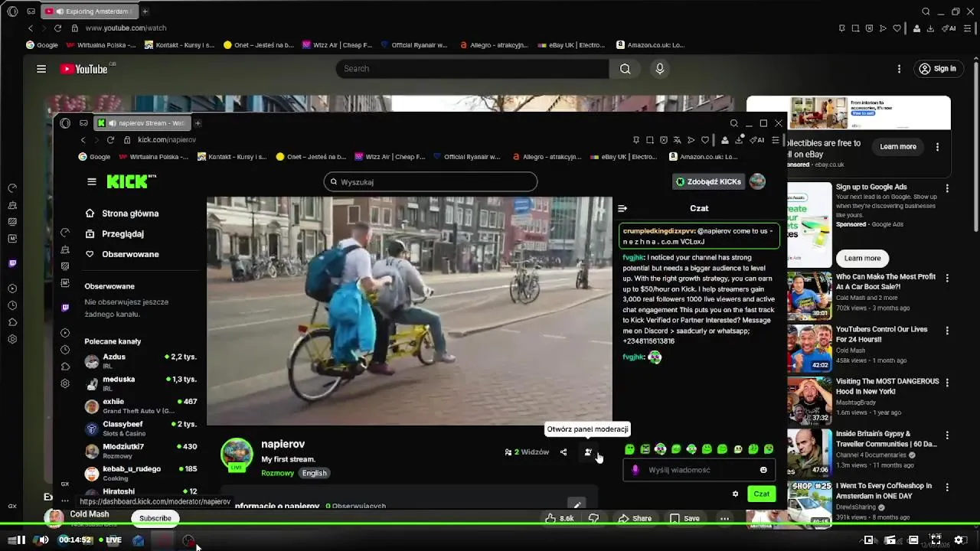
Task: Click the purple microphone in Kick chat input
Action: pyautogui.click(x=635, y=470)
